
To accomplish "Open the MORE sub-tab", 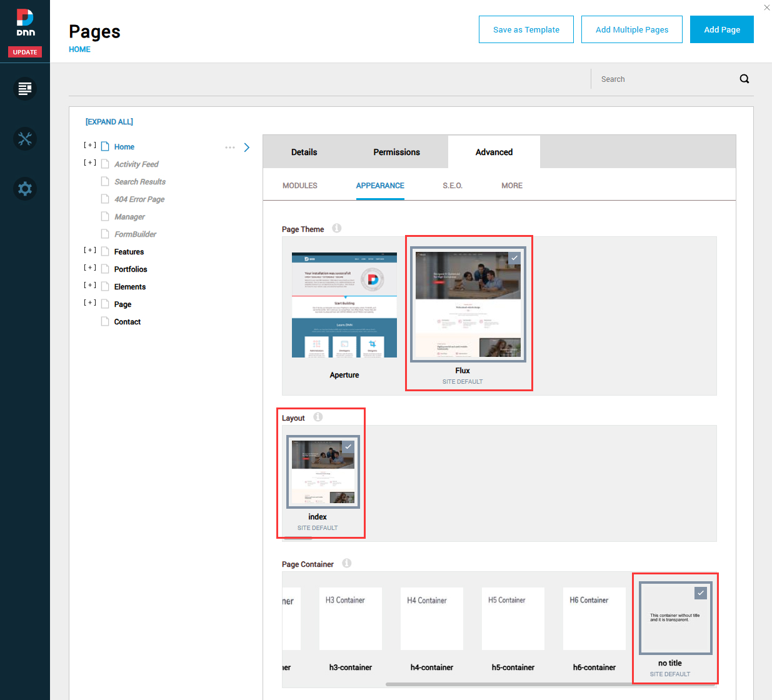I will coord(512,186).
